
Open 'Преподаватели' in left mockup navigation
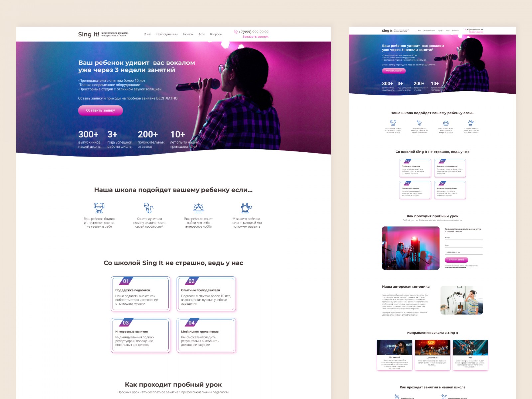coord(167,34)
